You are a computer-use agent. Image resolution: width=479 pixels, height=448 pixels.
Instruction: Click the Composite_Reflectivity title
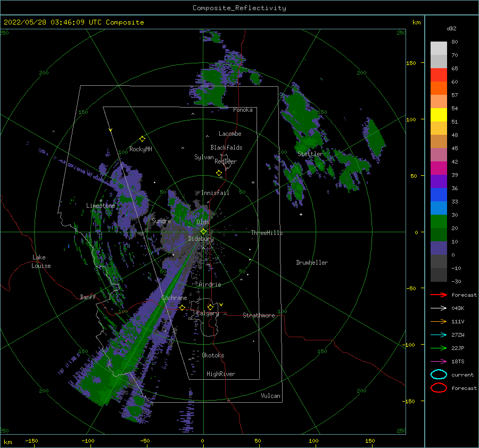click(239, 8)
